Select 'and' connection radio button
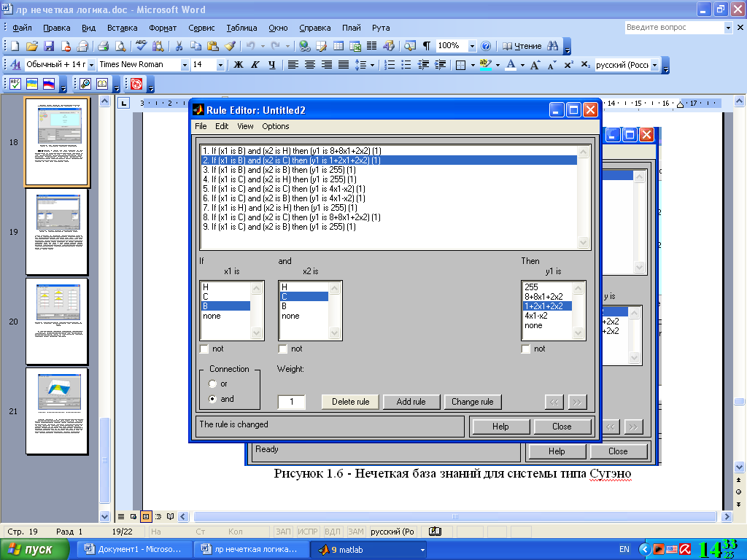The image size is (747, 560). [x=212, y=399]
